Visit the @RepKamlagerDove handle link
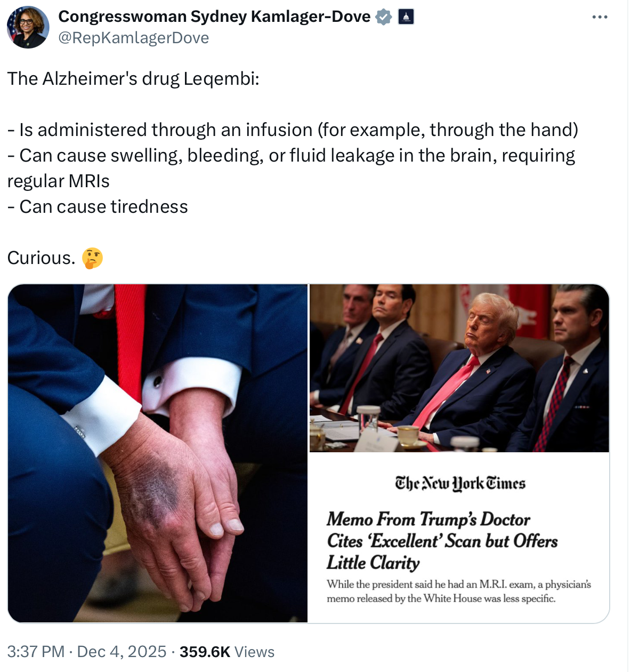Screen dimensions: 631x672 [133, 38]
